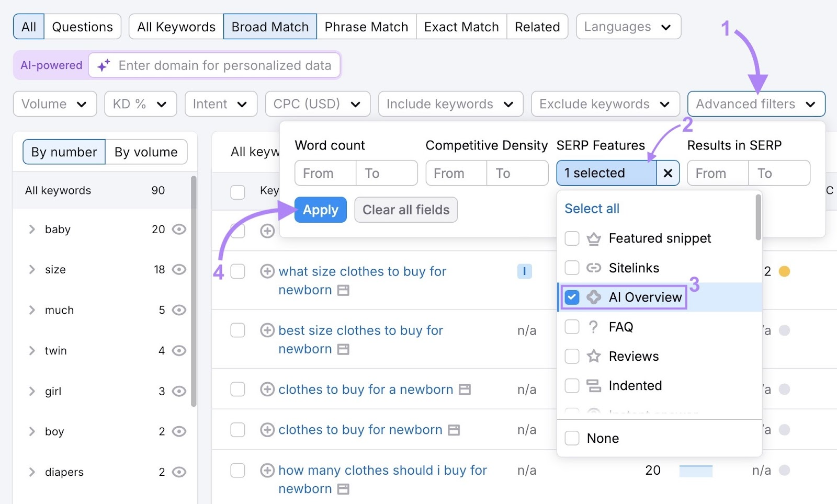This screenshot has height=504, width=837.
Task: Click the Sitelinks chain icon
Action: pyautogui.click(x=593, y=268)
